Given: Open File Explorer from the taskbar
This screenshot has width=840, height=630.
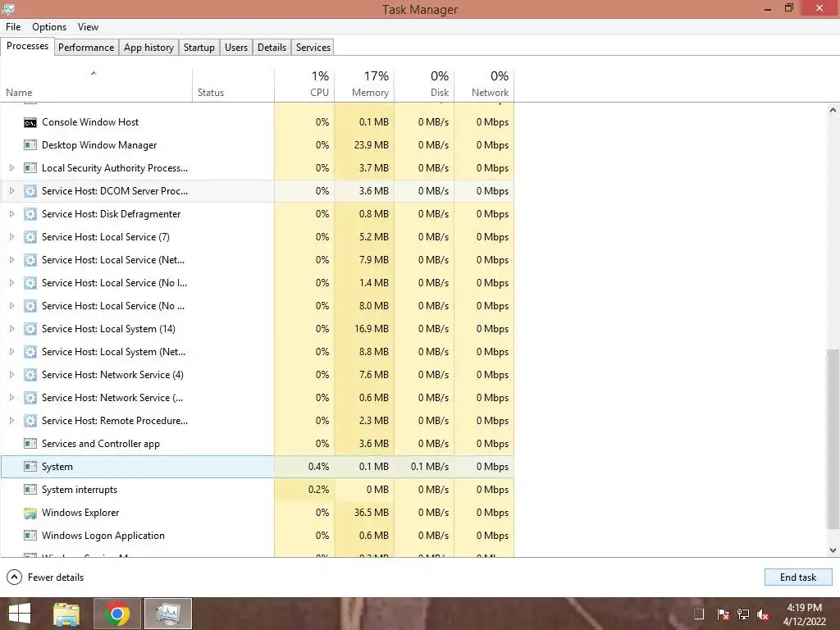Looking at the screenshot, I should (66, 614).
